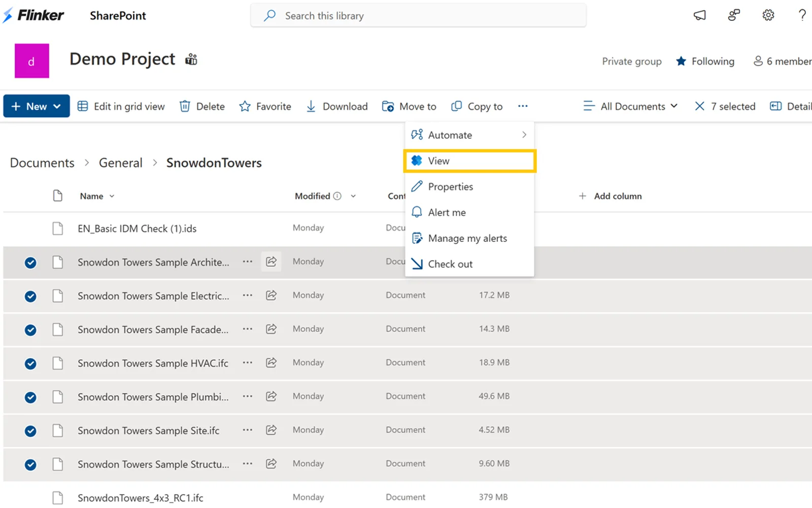This screenshot has height=508, width=812.
Task: Deselect Snowdon Towers Sample Plumbi checkbox
Action: (x=30, y=397)
